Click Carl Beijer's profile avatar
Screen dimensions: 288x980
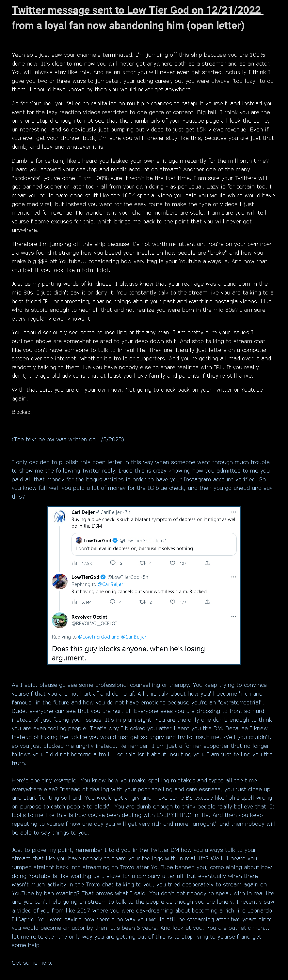(x=59, y=516)
